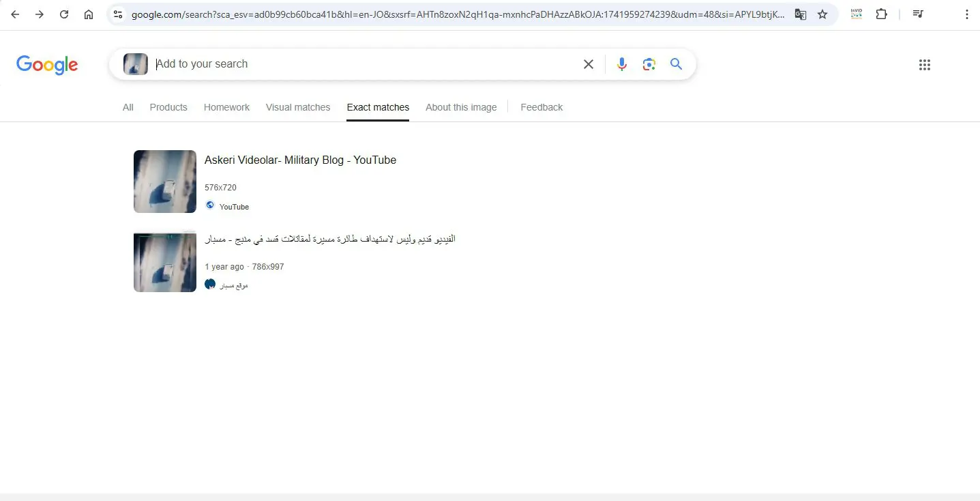Open the browser extensions puzzle icon
Screen dimensions: 980x501
[881, 14]
